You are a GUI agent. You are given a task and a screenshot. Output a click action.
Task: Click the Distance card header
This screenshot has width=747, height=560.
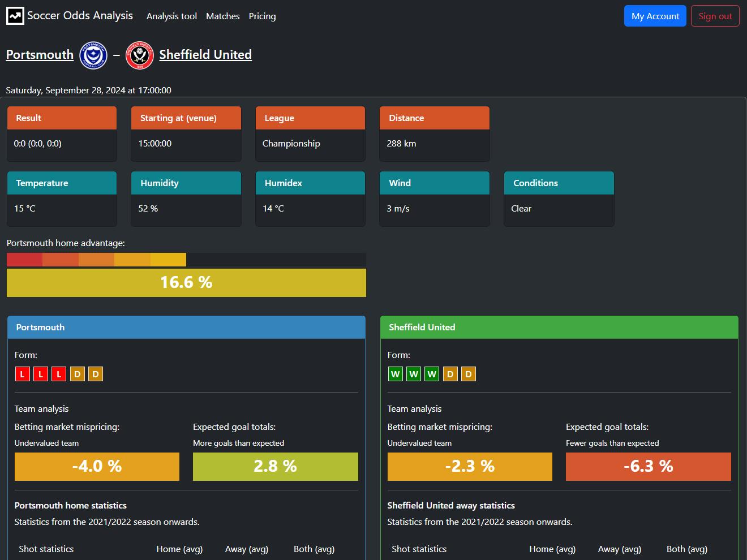(435, 118)
